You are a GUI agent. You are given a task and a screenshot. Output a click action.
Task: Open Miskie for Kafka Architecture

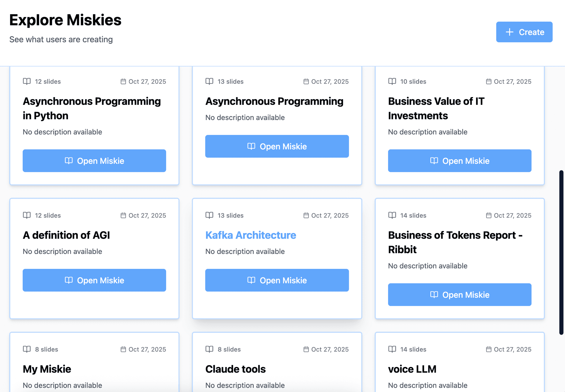point(277,280)
